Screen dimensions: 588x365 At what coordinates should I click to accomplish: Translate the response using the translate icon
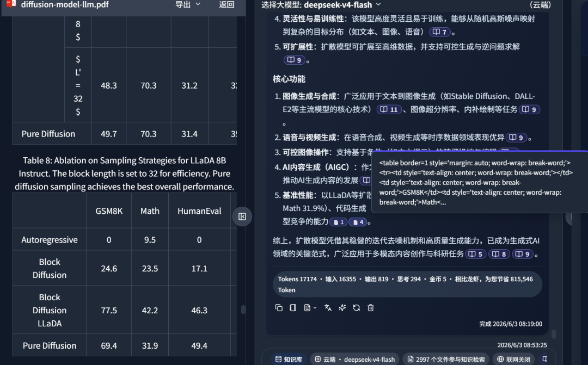coord(328,308)
